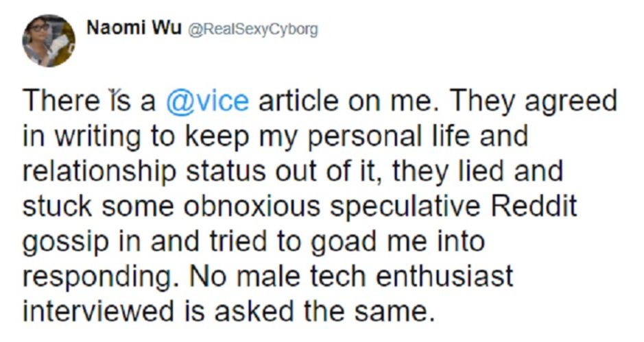Click the word "Reddit" in the tweet
Image resolution: width=644 pixels, height=342 pixels.
point(534,206)
